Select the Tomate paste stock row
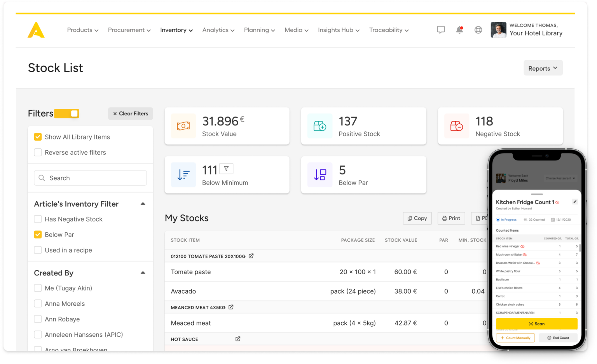The height and width of the screenshot is (364, 597). click(326, 272)
